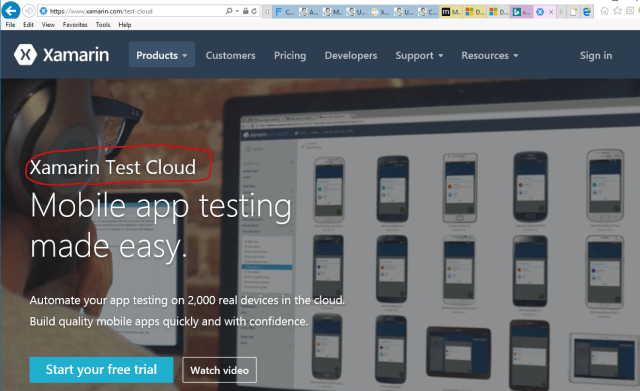Switch to the 'A..' browser tab
Image resolution: width=640 pixels, height=391 pixels.
click(308, 12)
